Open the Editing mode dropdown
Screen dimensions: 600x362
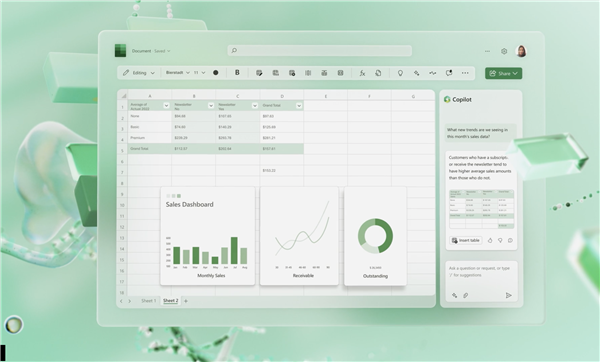coord(139,73)
